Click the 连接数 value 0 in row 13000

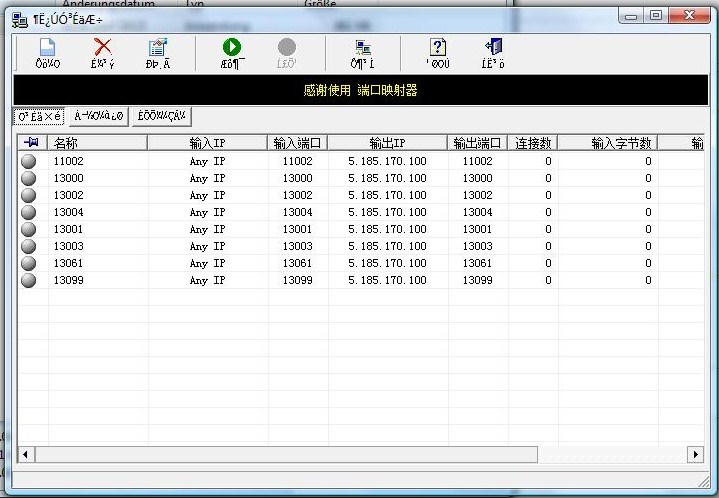click(548, 178)
